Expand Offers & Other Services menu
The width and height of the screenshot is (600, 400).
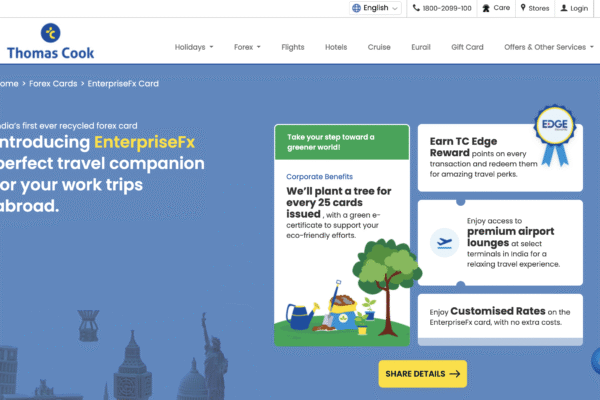point(549,47)
